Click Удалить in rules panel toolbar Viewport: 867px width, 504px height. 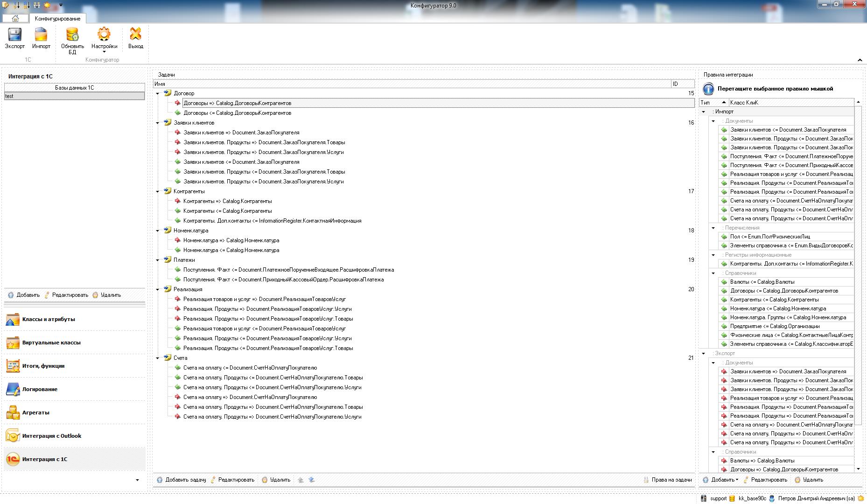(x=809, y=480)
